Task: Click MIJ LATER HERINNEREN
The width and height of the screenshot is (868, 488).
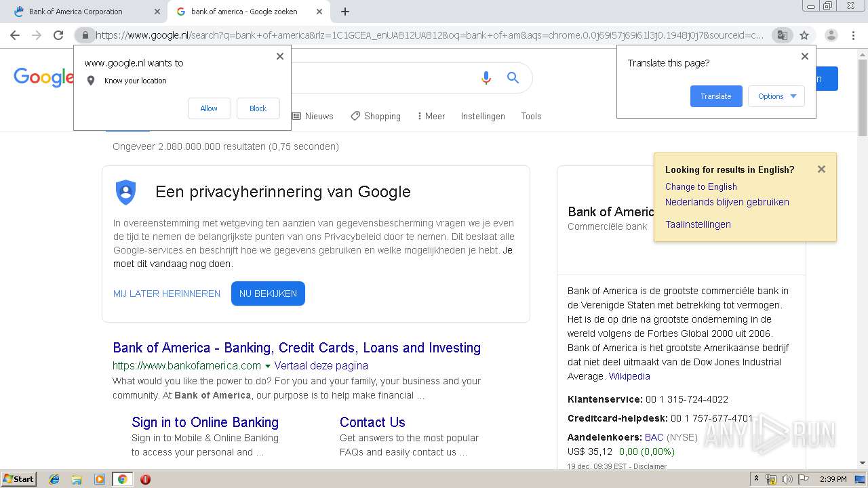Action: coord(167,293)
